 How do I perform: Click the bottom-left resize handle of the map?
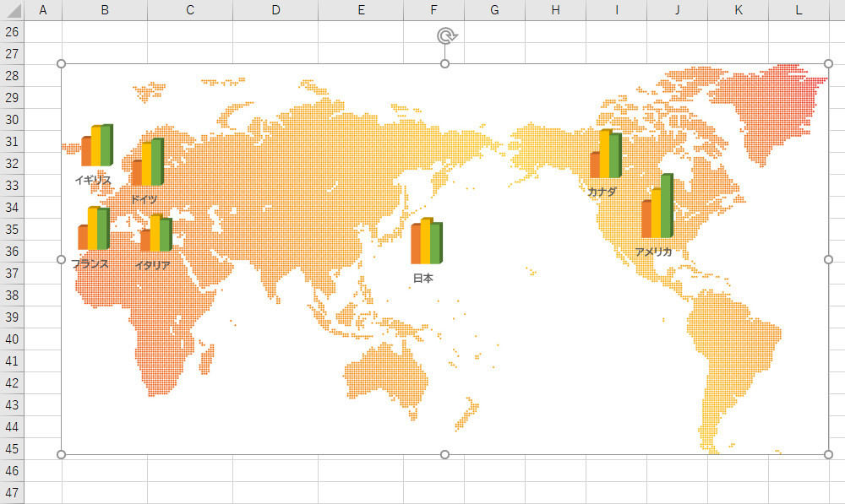coord(61,454)
